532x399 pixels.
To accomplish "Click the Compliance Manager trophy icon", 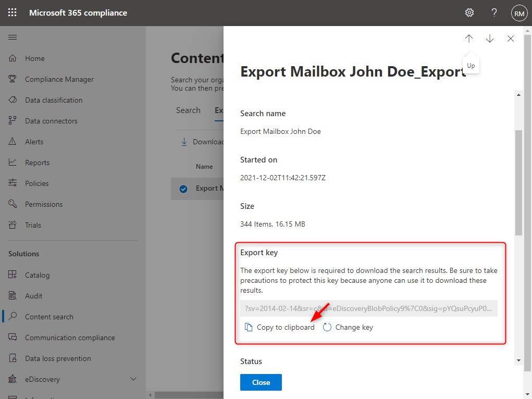I will 13,79.
